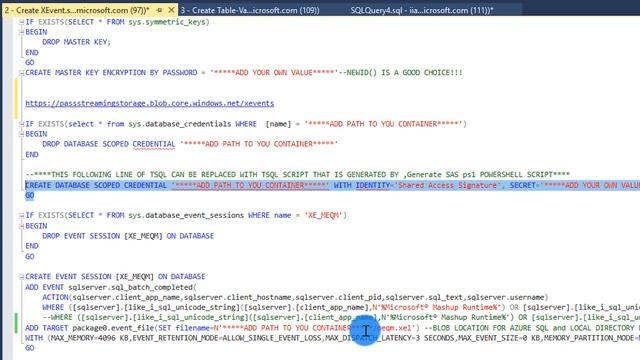Click the CREATE EVENT SESSION [XE_MEQM] text

pyautogui.click(x=89, y=276)
